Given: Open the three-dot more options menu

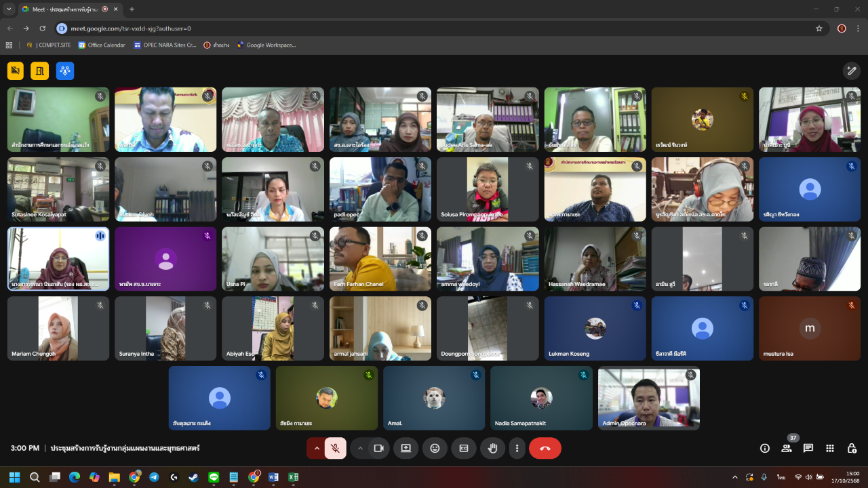Looking at the screenshot, I should click(x=517, y=448).
